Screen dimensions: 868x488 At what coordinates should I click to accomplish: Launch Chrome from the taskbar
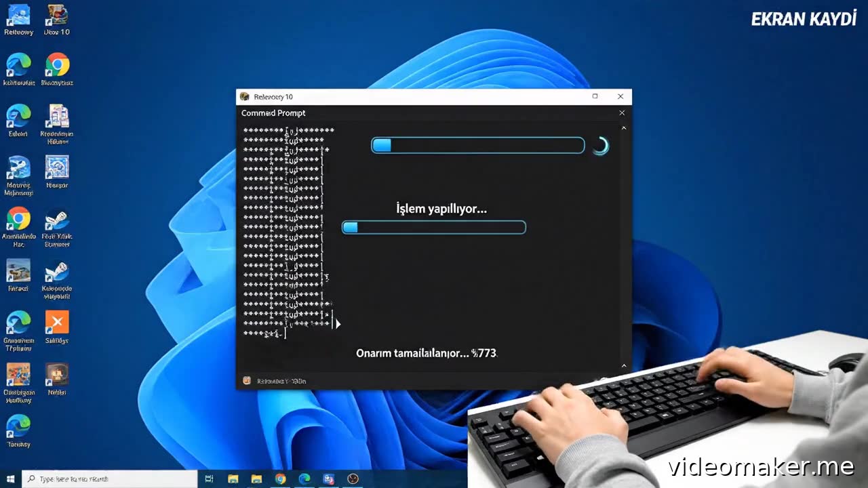[281, 479]
